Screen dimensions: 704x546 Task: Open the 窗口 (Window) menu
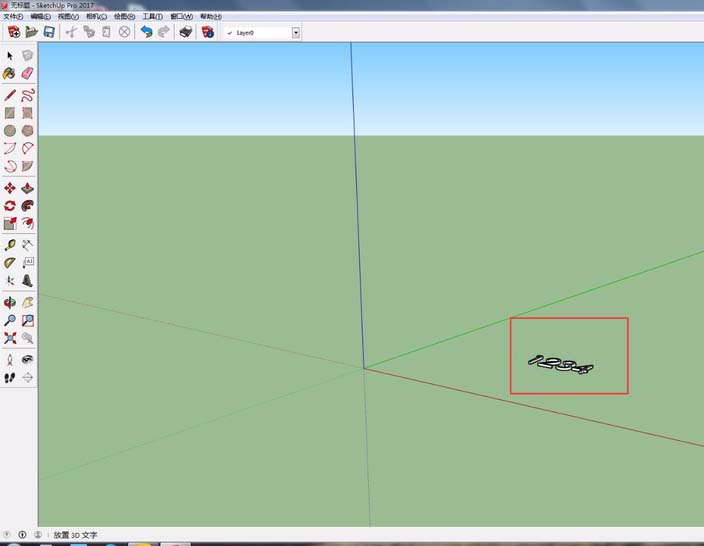[x=181, y=17]
